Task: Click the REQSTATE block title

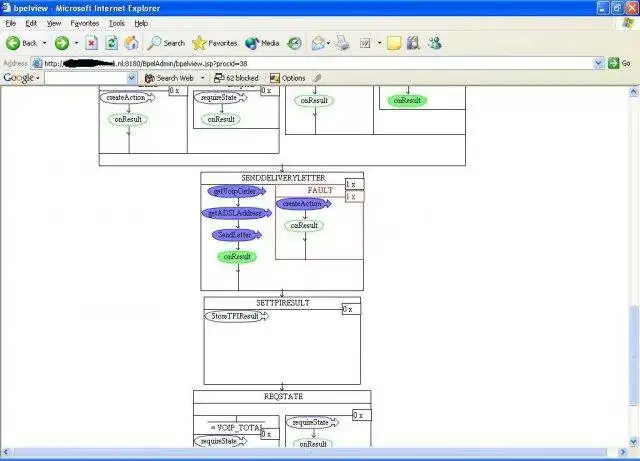Action: click(283, 396)
